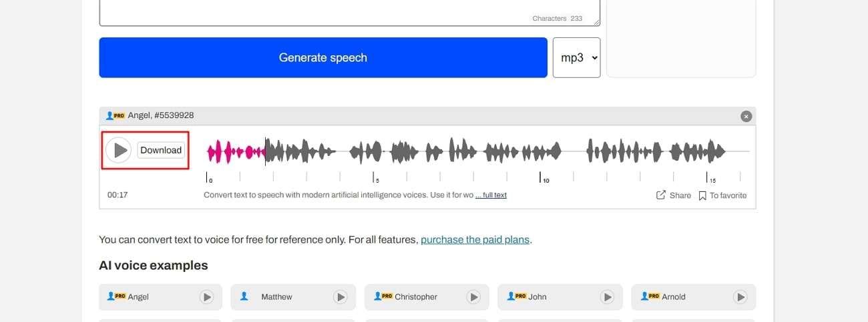Play the Angel voice example
868x322 pixels.
pyautogui.click(x=206, y=297)
